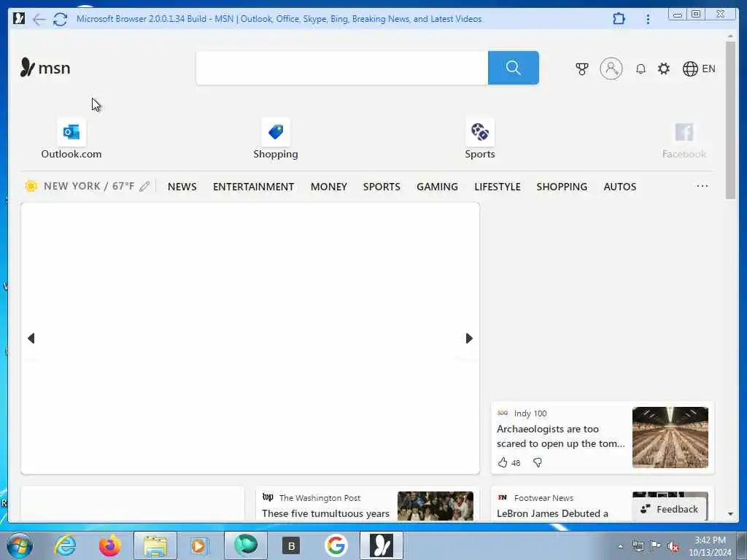Open Outlook.com shortcut tile
This screenshot has width=747, height=560.
point(71,139)
